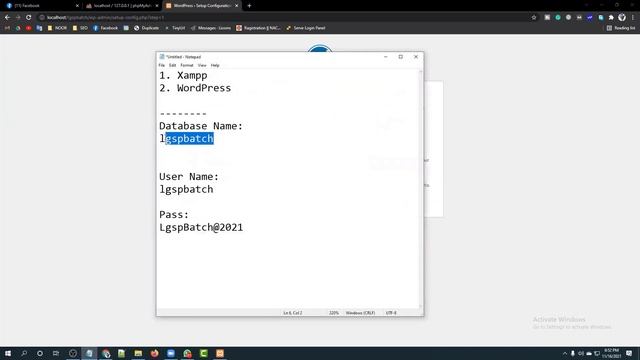This screenshot has width=640, height=360.
Task: Open the Chrome profile avatar
Action: 622,18
